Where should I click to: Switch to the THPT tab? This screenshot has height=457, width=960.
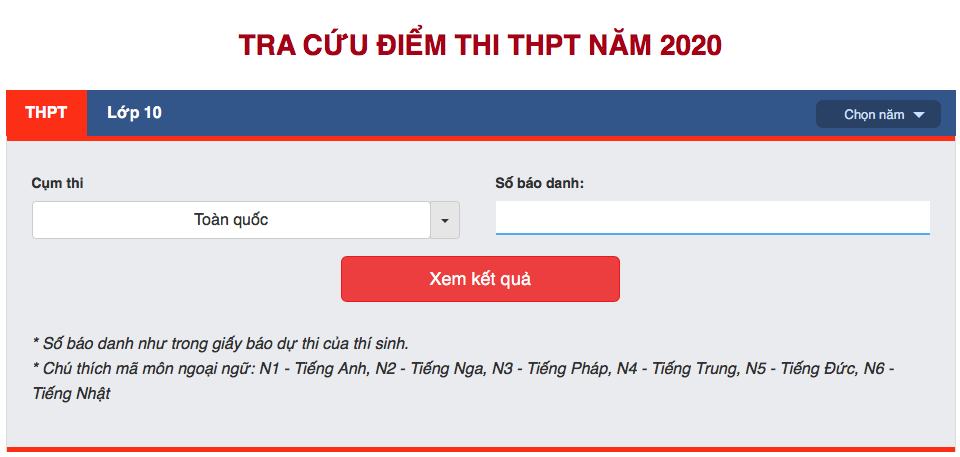[46, 113]
